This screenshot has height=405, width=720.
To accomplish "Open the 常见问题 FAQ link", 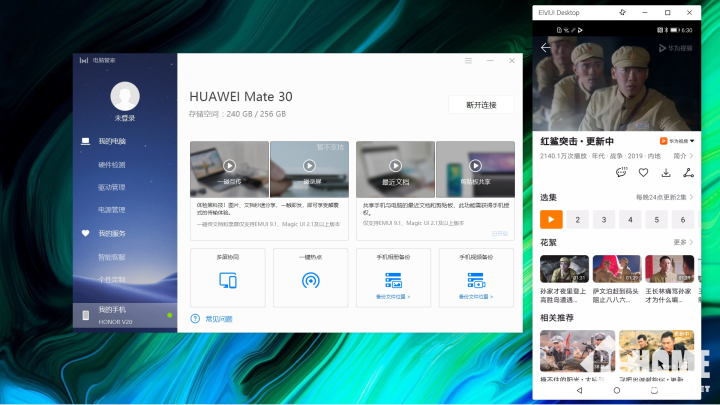I will point(219,319).
